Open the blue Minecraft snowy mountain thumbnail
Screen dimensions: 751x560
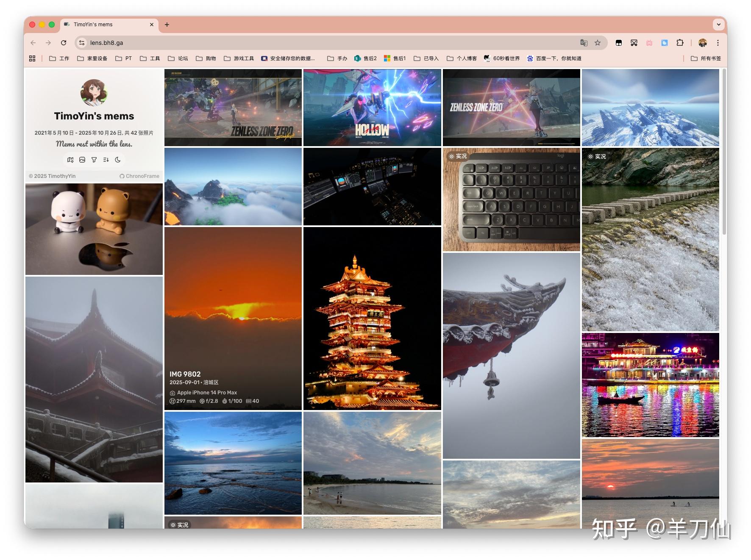(651, 108)
